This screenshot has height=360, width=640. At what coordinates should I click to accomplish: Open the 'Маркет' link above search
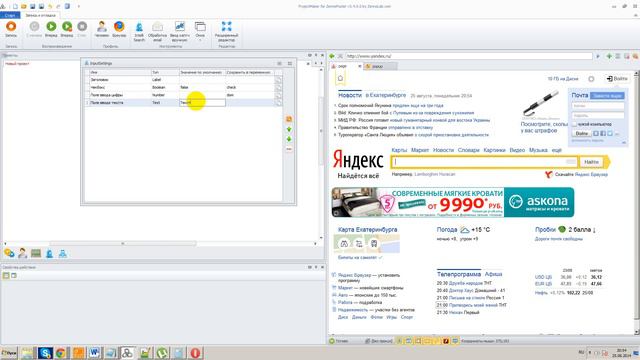click(420, 150)
